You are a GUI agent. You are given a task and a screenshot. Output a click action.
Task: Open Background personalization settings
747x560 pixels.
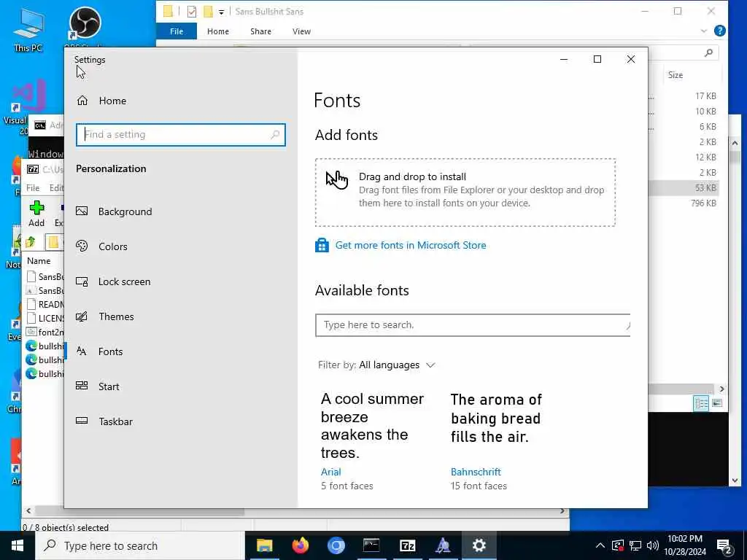(x=115, y=211)
